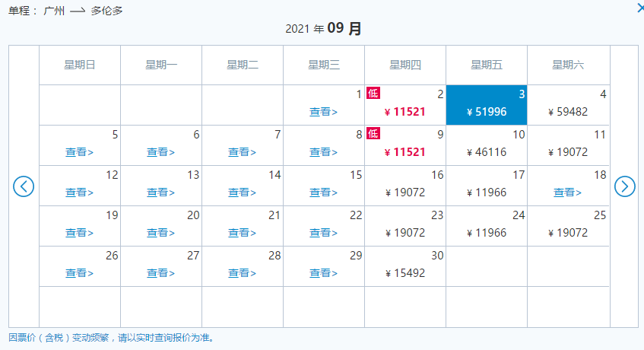
Task: Open 查看 link for September 29
Action: pyautogui.click(x=323, y=273)
